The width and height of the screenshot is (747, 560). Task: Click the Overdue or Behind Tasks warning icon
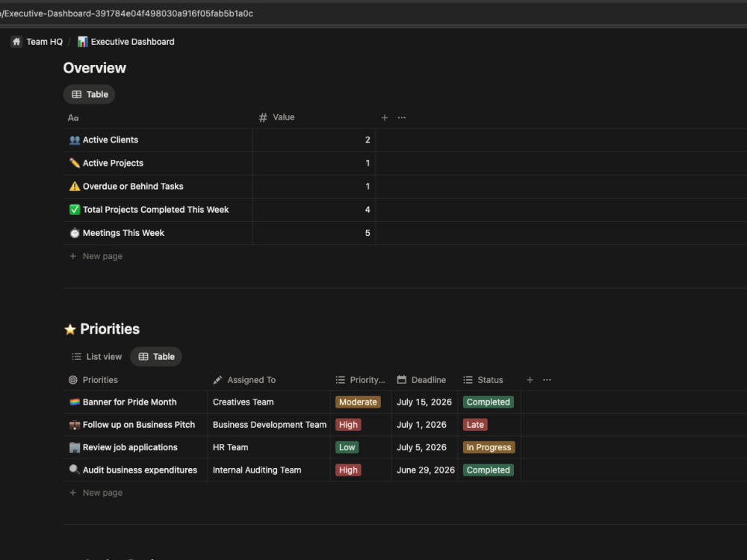click(75, 187)
